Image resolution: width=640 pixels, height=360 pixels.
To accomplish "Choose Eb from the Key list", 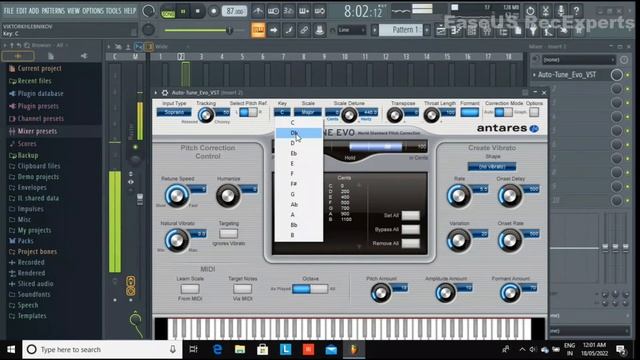I will (x=299, y=153).
